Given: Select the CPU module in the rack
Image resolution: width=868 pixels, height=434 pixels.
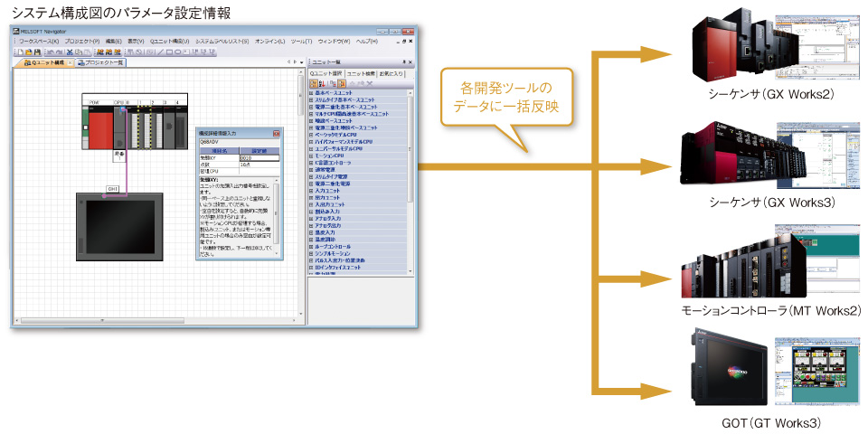Looking at the screenshot, I should [120, 127].
